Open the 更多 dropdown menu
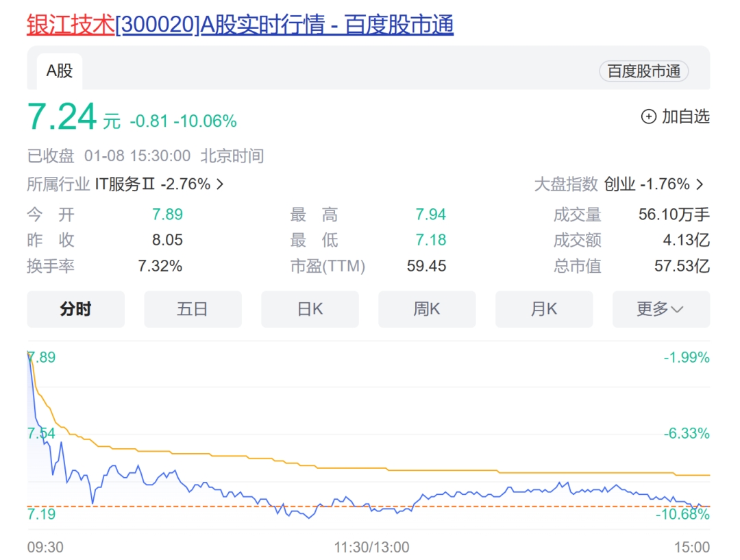Screen dimensions: 740x560 point(661,309)
